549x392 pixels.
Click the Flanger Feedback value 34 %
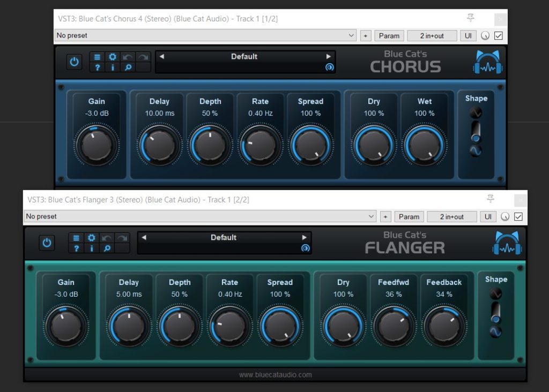coord(444,295)
